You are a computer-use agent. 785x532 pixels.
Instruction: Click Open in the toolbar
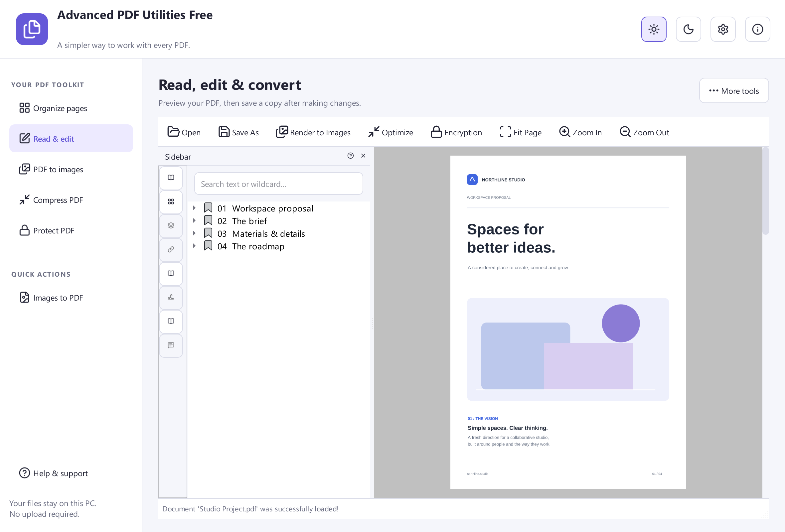pyautogui.click(x=184, y=132)
